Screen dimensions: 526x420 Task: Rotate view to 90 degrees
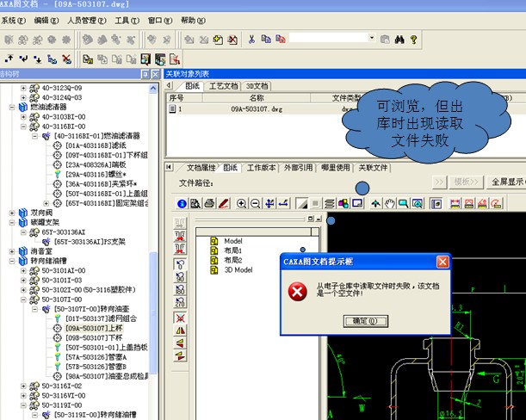pyautogui.click(x=180, y=277)
